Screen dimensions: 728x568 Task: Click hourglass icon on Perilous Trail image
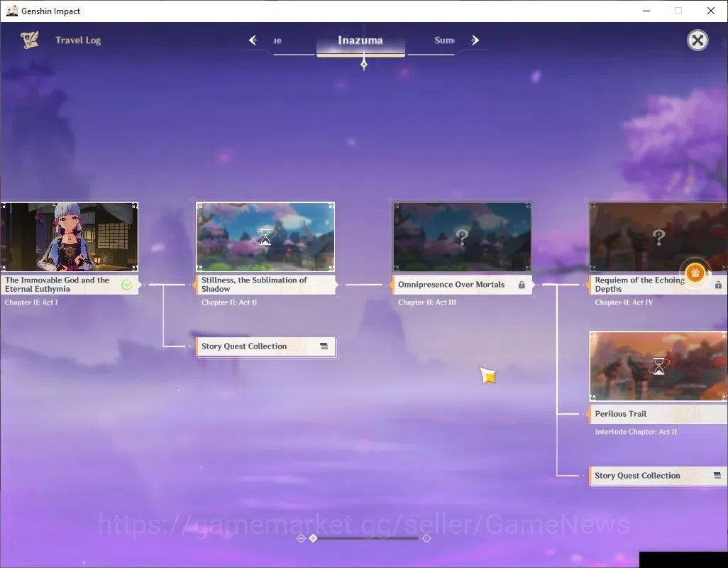[659, 366]
